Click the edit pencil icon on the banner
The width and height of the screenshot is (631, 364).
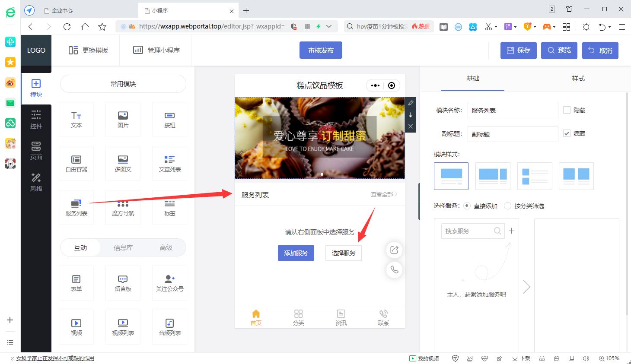pos(410,103)
